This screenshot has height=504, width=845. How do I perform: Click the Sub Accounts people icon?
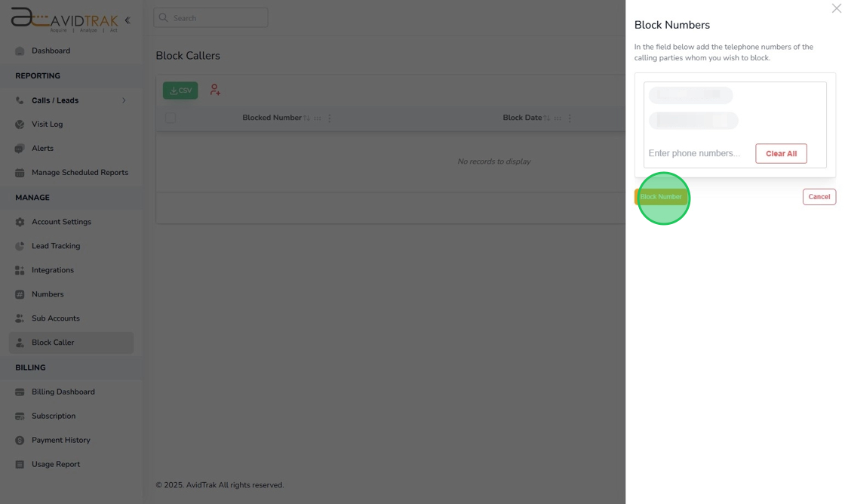tap(20, 318)
